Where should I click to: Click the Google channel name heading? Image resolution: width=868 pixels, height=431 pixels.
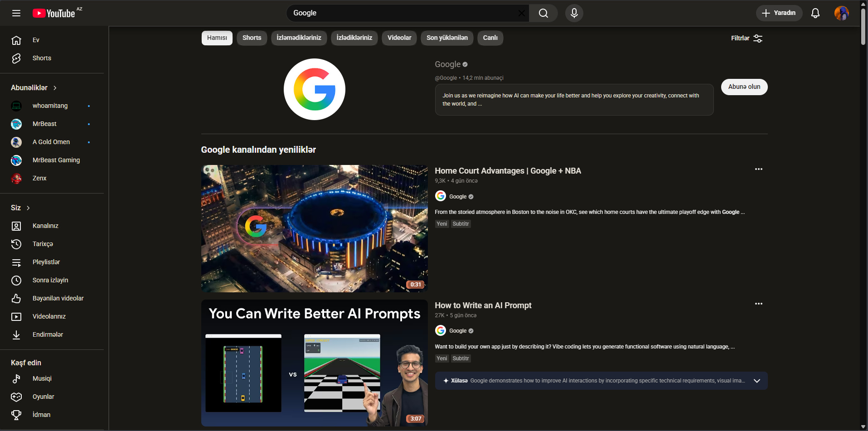pos(448,64)
